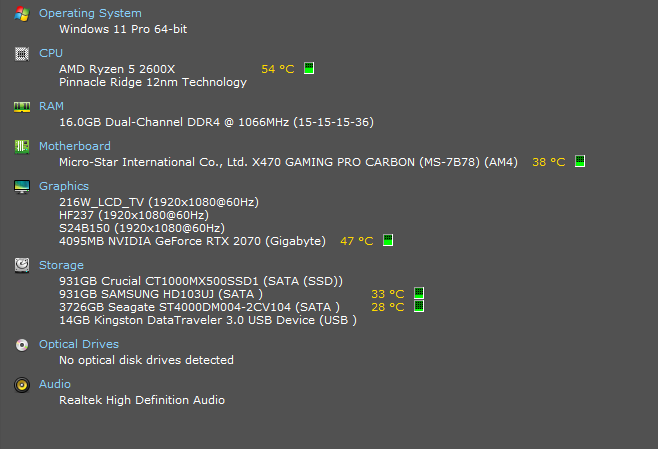This screenshot has height=449, width=658.
Task: Click the Audio speaker icon
Action: 22,385
